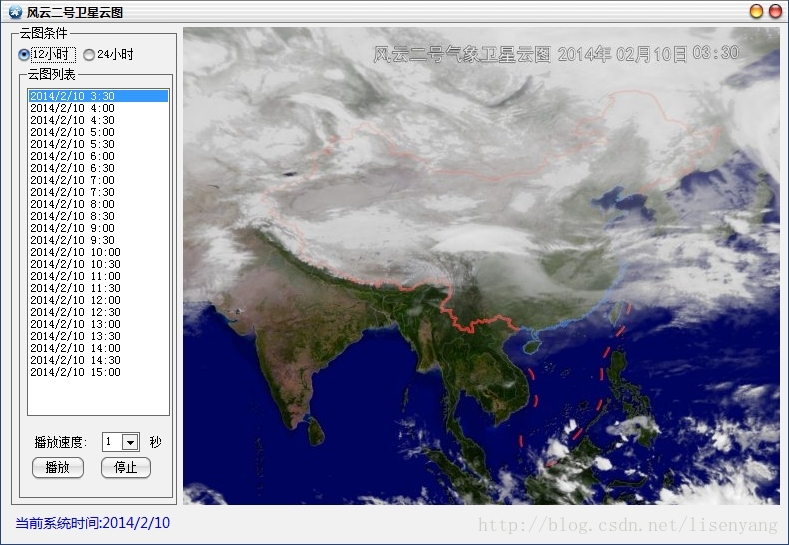
Task: Select the 24小时 radio option
Action: 108,54
